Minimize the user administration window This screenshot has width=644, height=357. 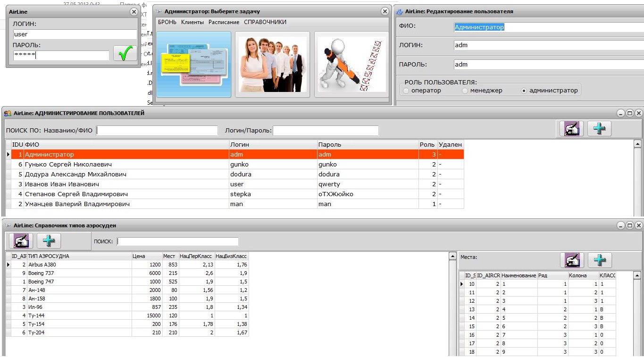pyautogui.click(x=621, y=113)
